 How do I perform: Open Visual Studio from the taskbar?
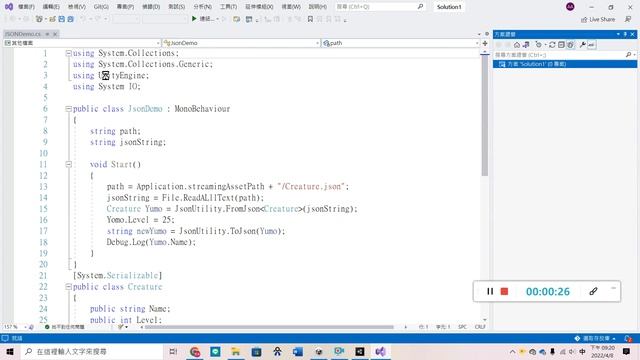(x=380, y=351)
